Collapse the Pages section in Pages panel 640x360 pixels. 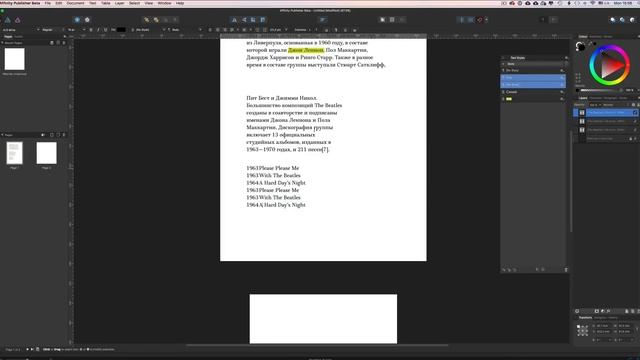(x=2, y=135)
